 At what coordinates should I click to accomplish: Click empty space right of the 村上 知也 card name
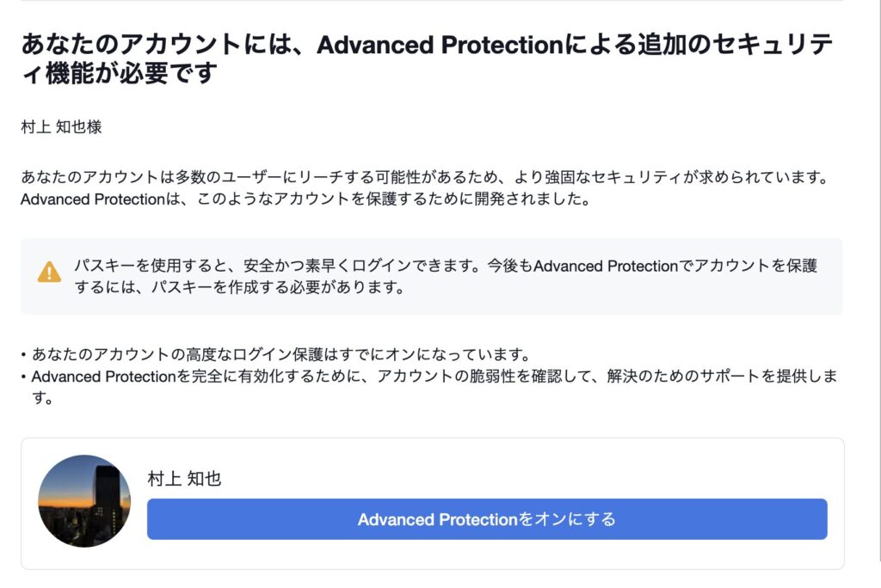(x=516, y=479)
